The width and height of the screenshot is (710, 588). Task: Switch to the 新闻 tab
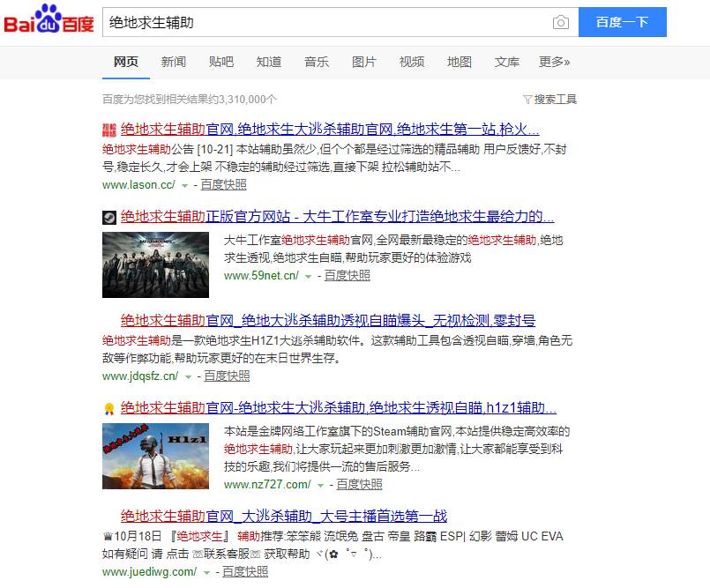coord(174,62)
